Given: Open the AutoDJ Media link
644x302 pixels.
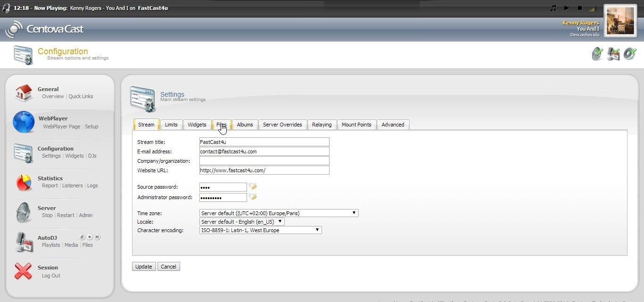Looking at the screenshot, I should (71, 245).
